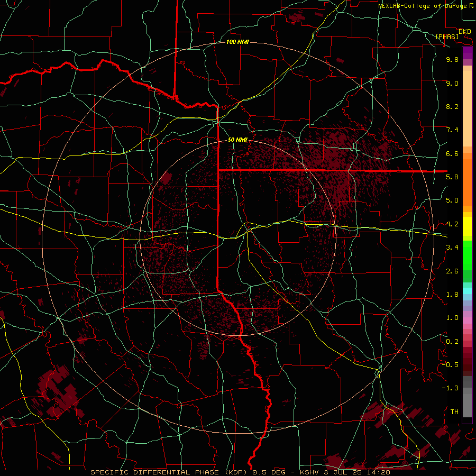The height and width of the screenshot is (476, 476).
Task: Click the 50 NMI range ring label
Action: (x=237, y=140)
